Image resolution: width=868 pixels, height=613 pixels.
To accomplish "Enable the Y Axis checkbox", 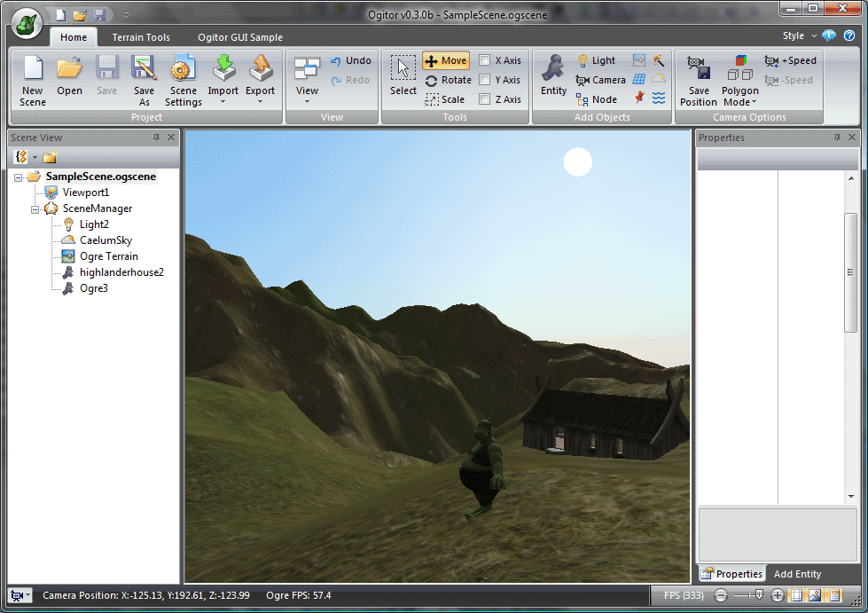I will point(484,80).
